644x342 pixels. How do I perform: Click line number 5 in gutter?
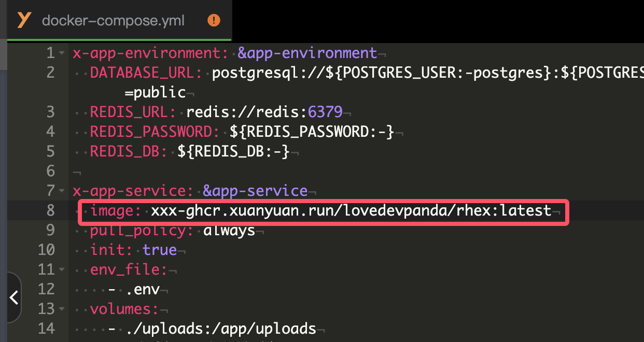pos(50,152)
